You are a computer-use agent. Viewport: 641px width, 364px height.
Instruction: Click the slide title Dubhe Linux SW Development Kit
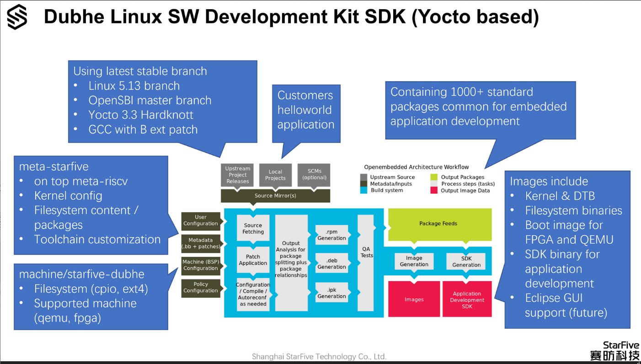291,17
